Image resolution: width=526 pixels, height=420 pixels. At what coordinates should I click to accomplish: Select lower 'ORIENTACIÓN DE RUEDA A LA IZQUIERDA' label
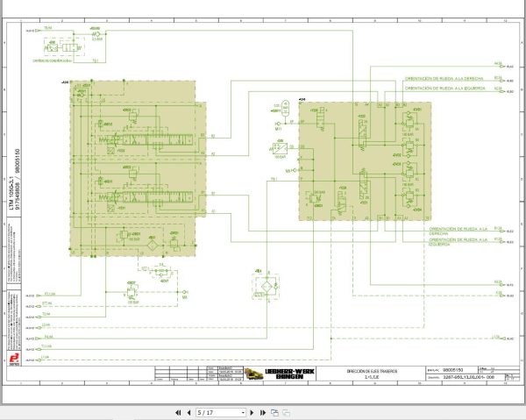pyautogui.click(x=458, y=242)
